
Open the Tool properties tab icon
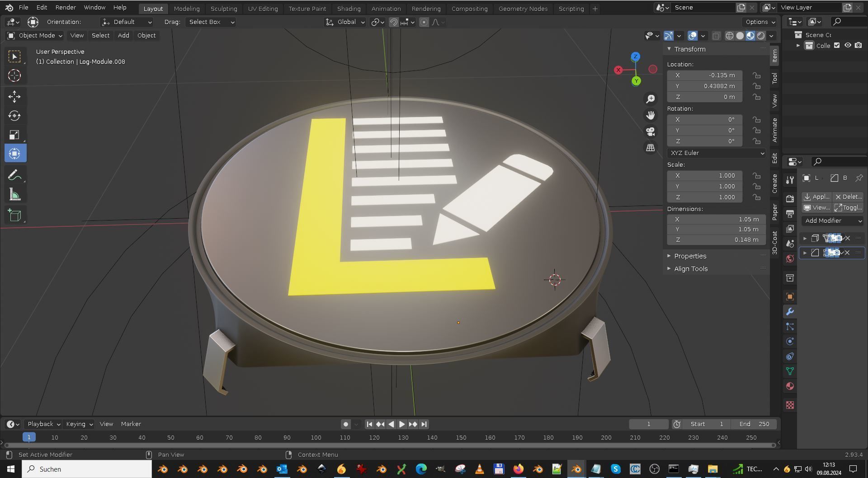tap(790, 180)
